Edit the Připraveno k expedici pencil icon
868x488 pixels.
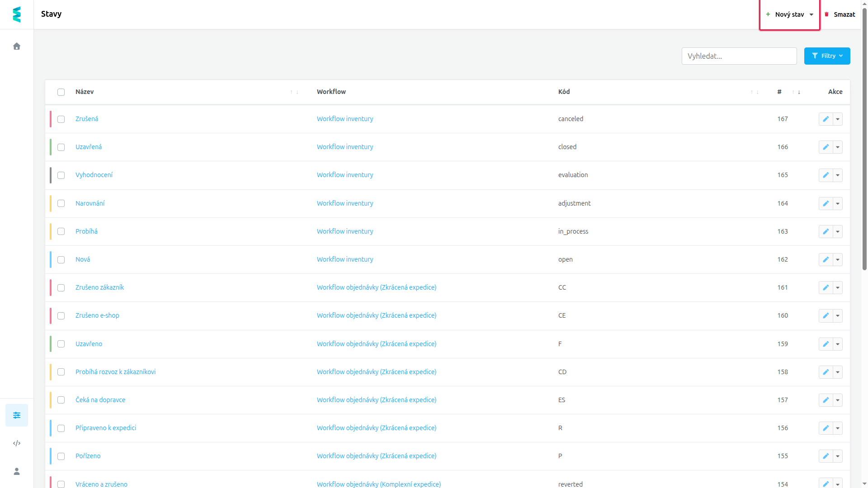click(826, 428)
